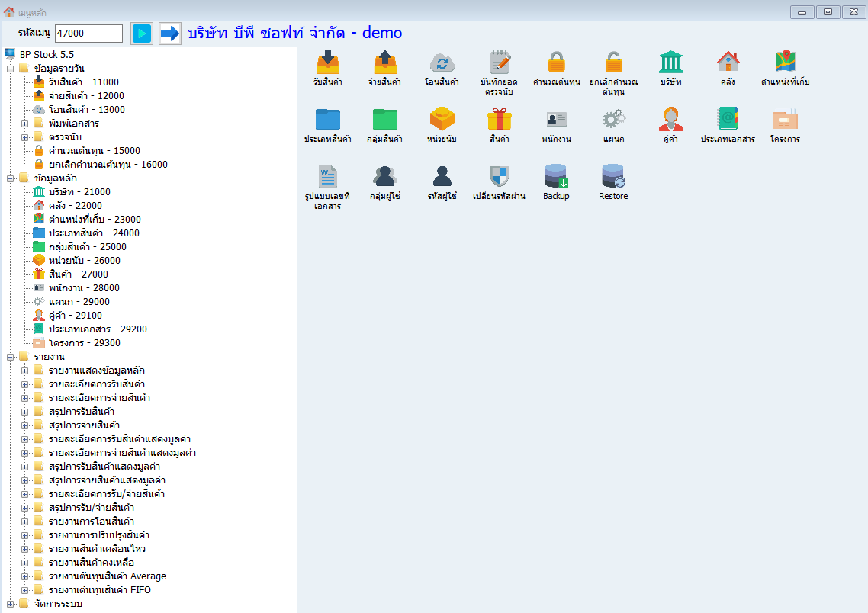Open the บริษัท company icon
868x613 pixels.
click(671, 62)
